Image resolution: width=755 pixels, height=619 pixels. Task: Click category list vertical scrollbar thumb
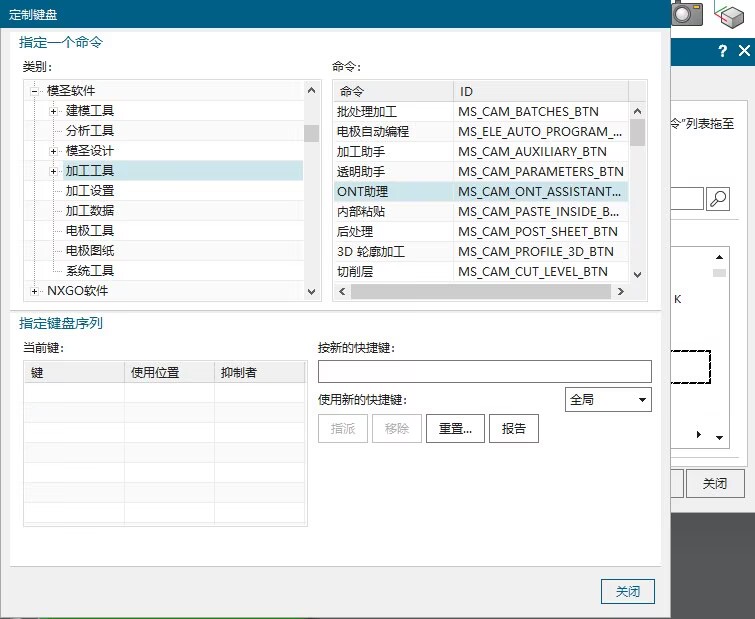pos(312,133)
